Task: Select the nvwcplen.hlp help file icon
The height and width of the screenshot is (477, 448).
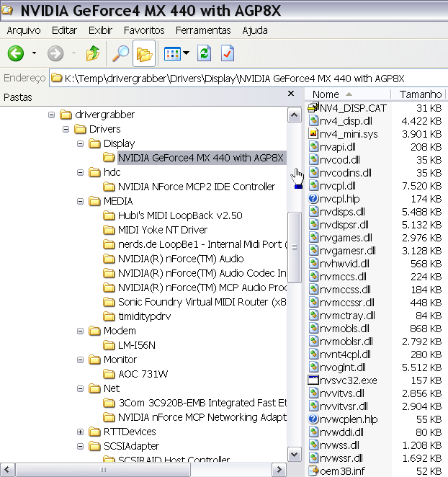Action: [x=313, y=419]
